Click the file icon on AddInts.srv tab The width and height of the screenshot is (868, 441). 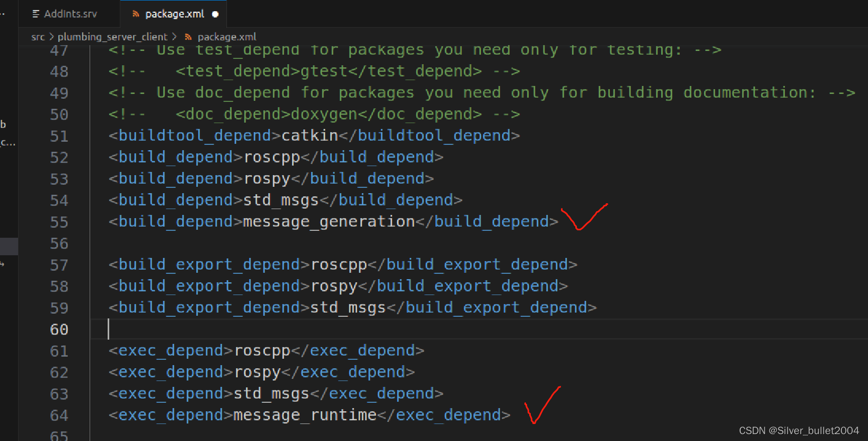(x=36, y=14)
